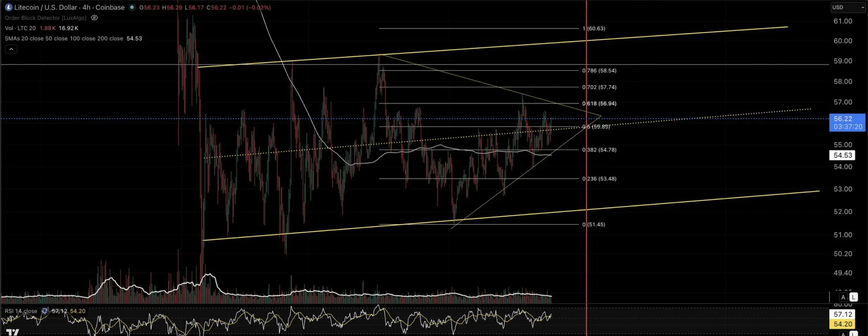Click the Fibonacci level label 0.382 (54.78)

(599, 150)
